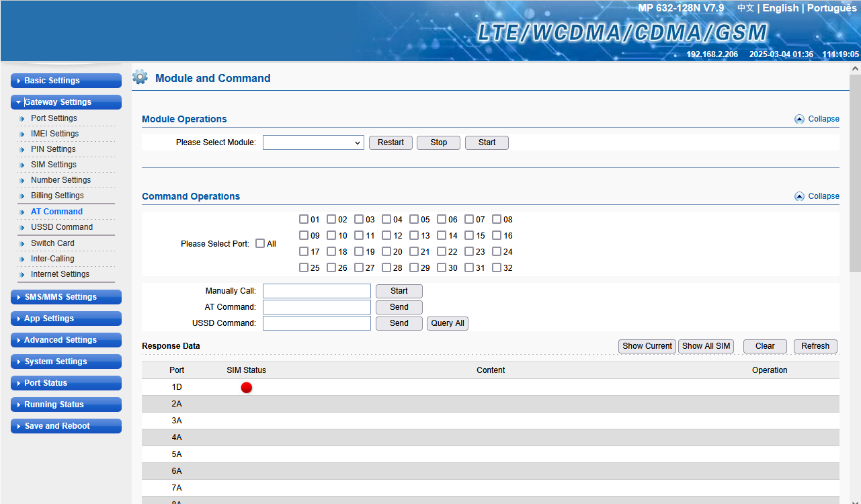Click the arrow icon next to Internet Settings
The image size is (861, 504).
coord(22,275)
